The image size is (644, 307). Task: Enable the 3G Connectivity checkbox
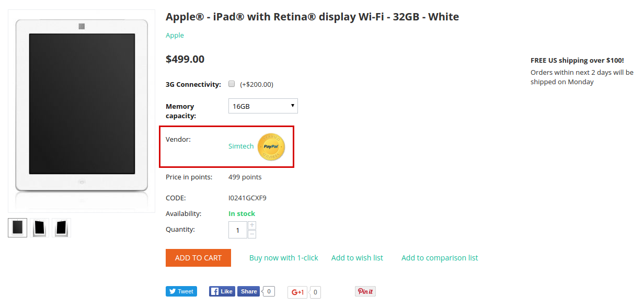[232, 84]
